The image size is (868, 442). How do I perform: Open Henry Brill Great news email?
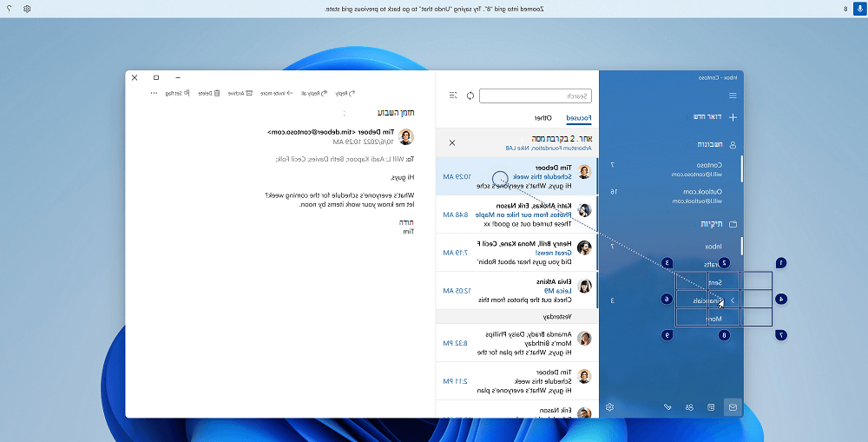517,253
